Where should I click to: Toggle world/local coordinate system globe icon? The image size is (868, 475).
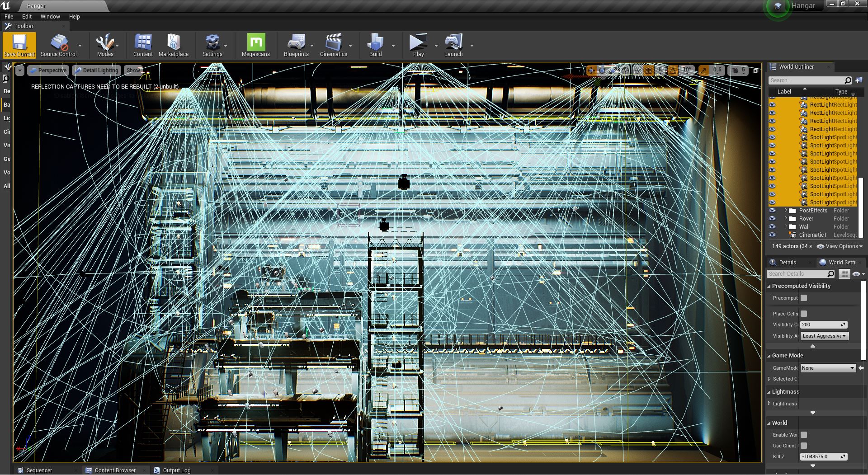625,70
